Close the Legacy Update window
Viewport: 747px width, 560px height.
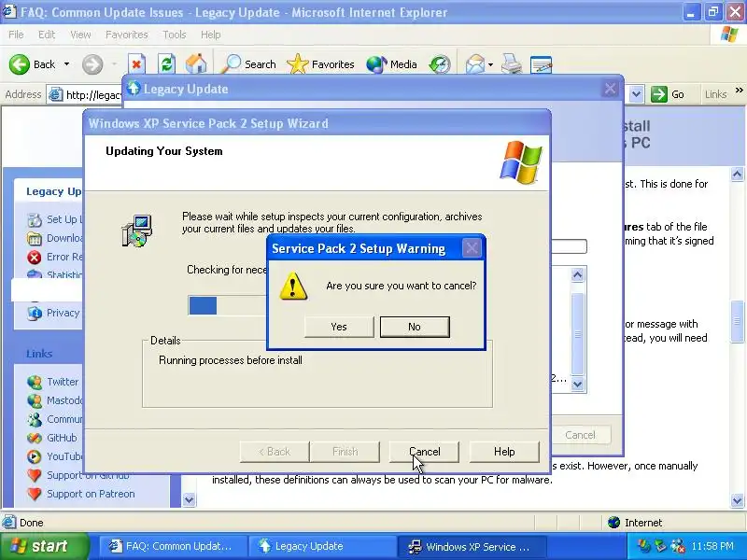coord(610,89)
